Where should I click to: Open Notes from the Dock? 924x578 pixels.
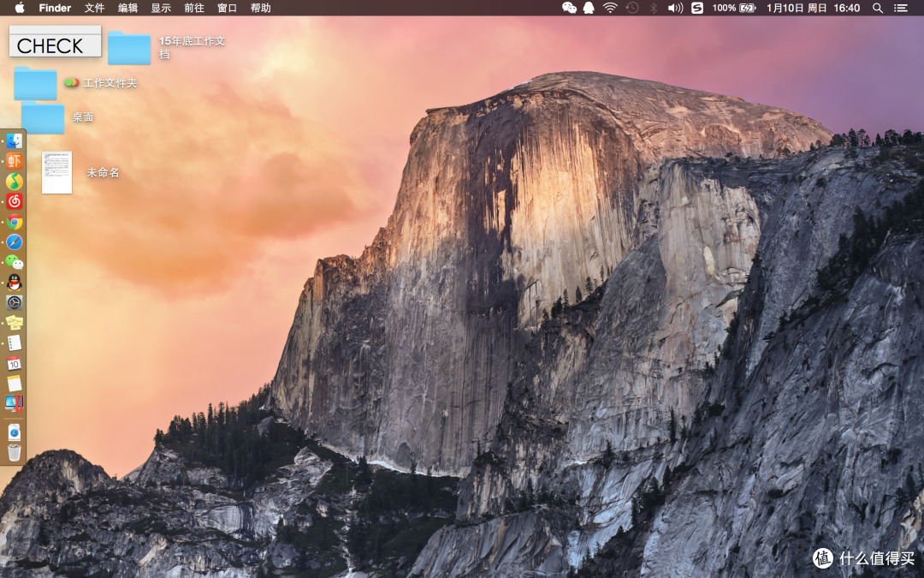pos(15,384)
